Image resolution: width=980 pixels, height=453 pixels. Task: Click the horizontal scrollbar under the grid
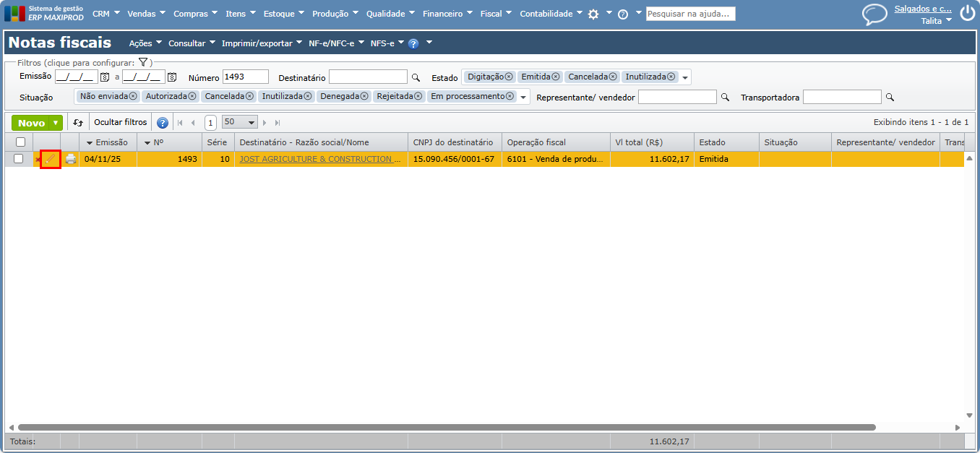coord(447,427)
